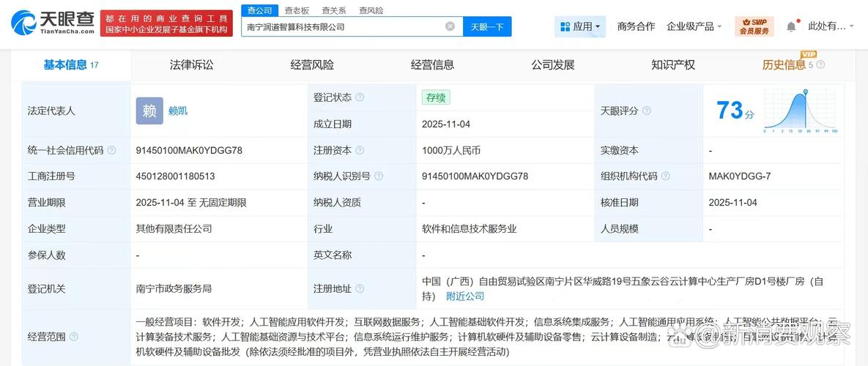The height and width of the screenshot is (366, 868).
Task: Open the 知识产权 tab
Action: (673, 64)
